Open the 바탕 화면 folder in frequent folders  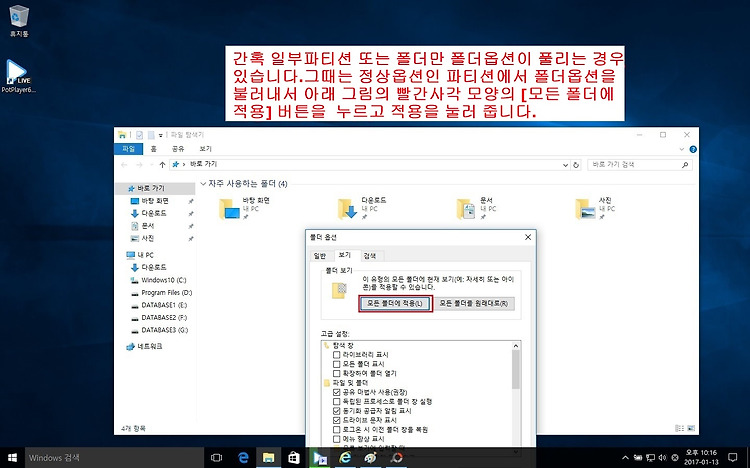(245, 209)
